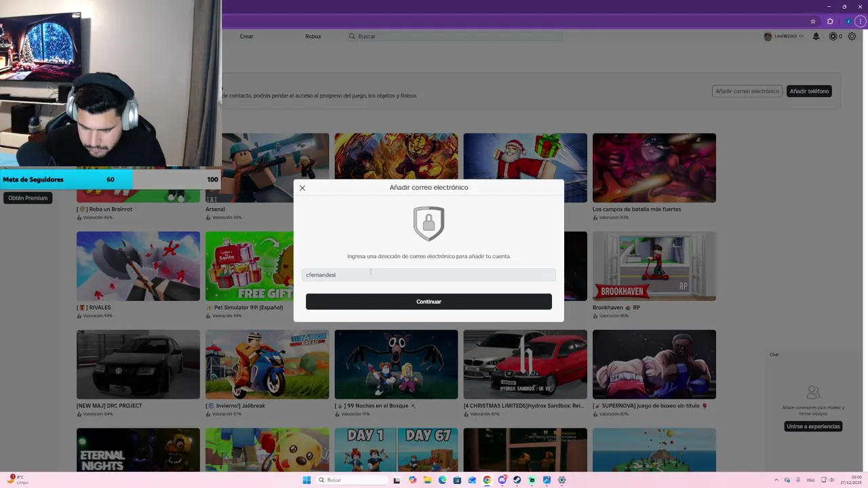Click Unirse a experiencias button
This screenshot has height=488, width=868.
click(813, 426)
